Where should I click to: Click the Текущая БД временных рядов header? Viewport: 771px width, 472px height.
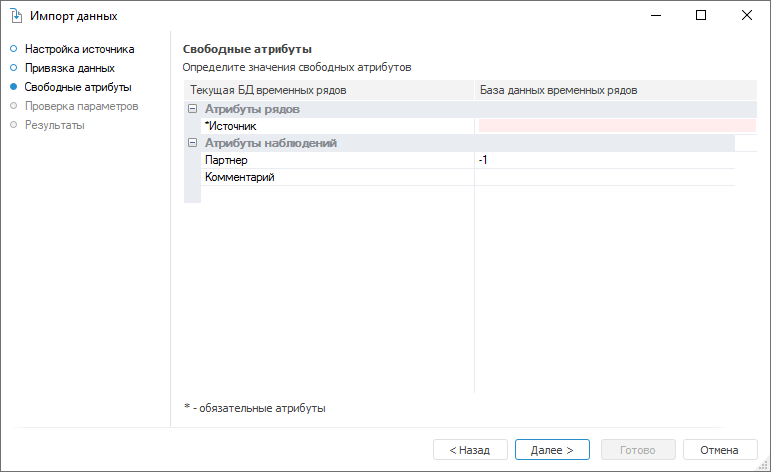coord(268,91)
